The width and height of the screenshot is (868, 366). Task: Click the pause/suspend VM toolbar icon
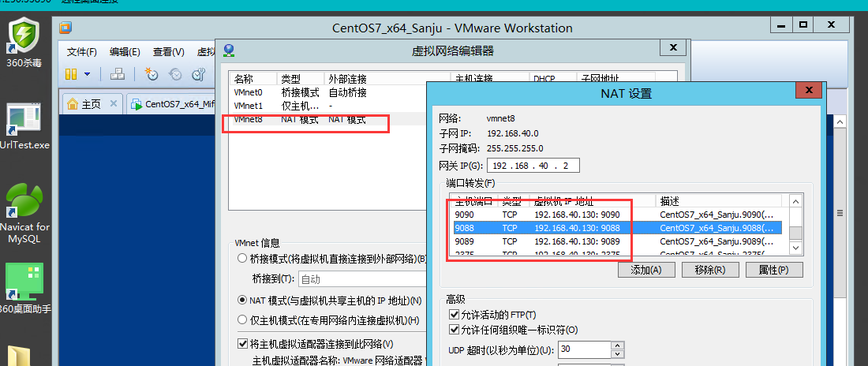click(x=71, y=74)
